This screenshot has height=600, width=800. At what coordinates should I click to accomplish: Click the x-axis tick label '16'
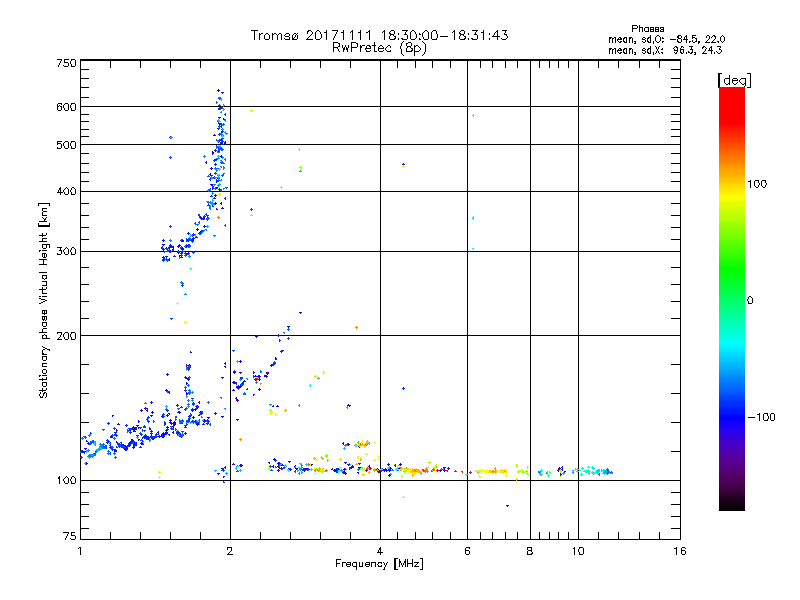(x=680, y=551)
